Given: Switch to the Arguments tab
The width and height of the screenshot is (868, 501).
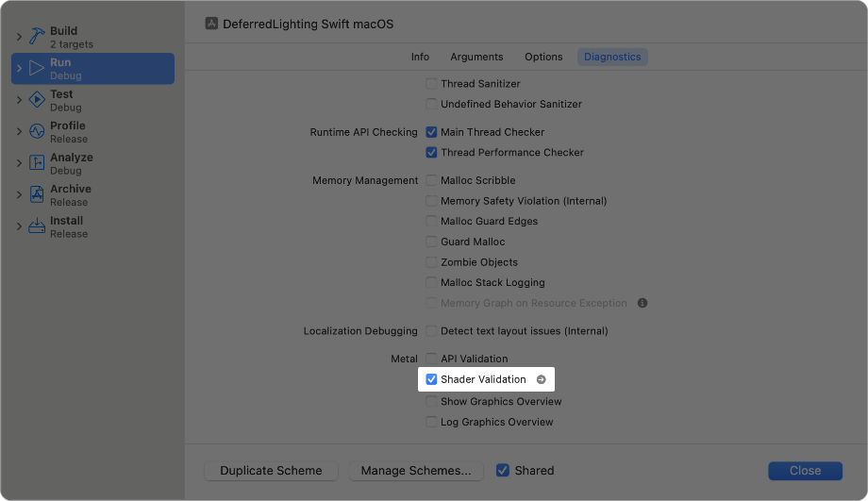Looking at the screenshot, I should [476, 57].
